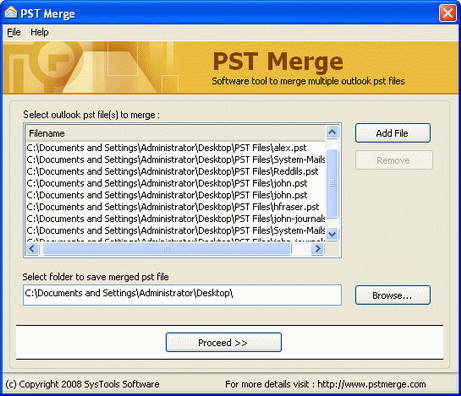
Task: Select the Reddils.pst file row
Action: (175, 171)
